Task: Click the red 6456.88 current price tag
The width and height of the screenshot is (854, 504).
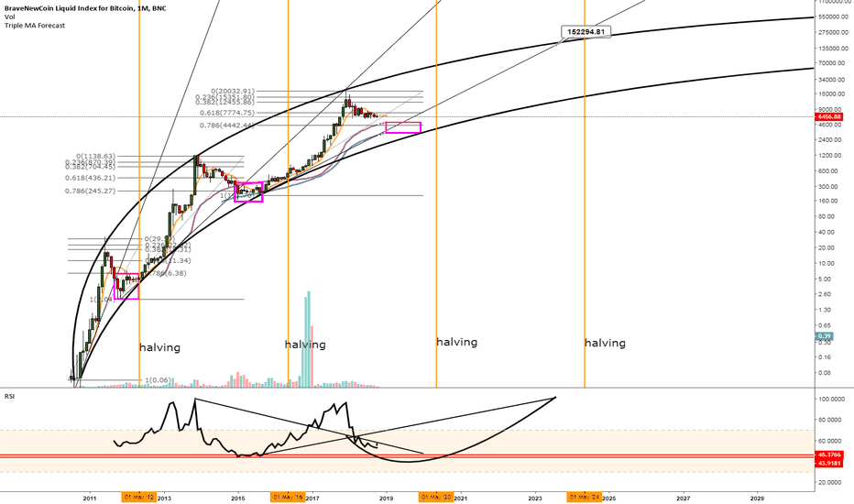Action: point(829,116)
